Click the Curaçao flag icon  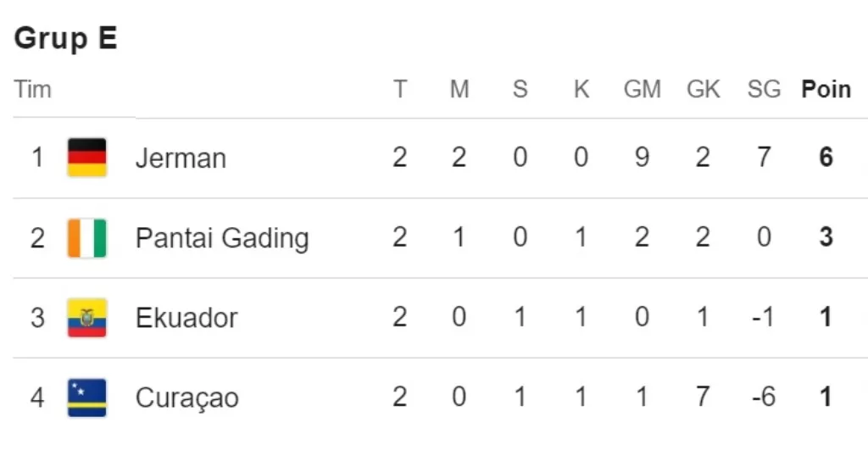pos(87,398)
